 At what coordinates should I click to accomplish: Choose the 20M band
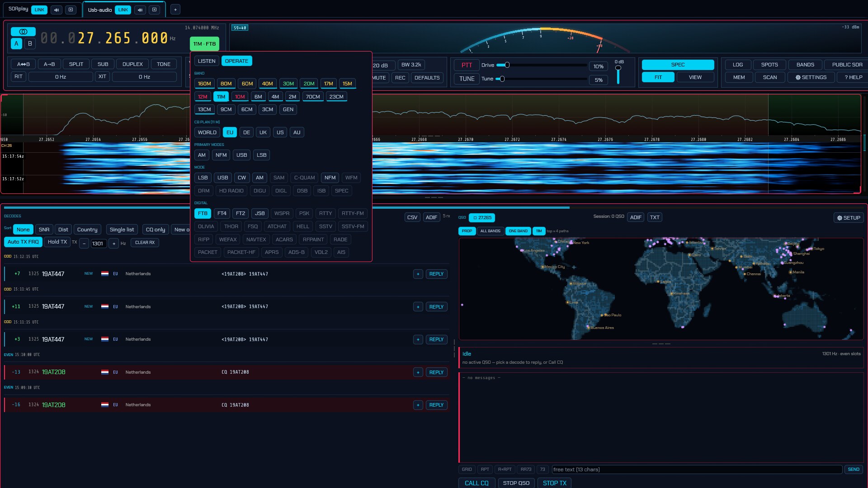tap(309, 84)
